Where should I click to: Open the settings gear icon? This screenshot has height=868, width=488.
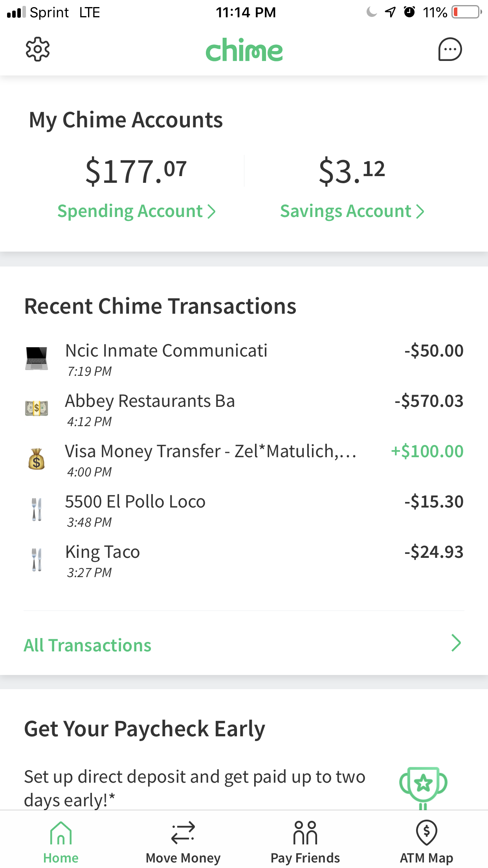click(38, 50)
